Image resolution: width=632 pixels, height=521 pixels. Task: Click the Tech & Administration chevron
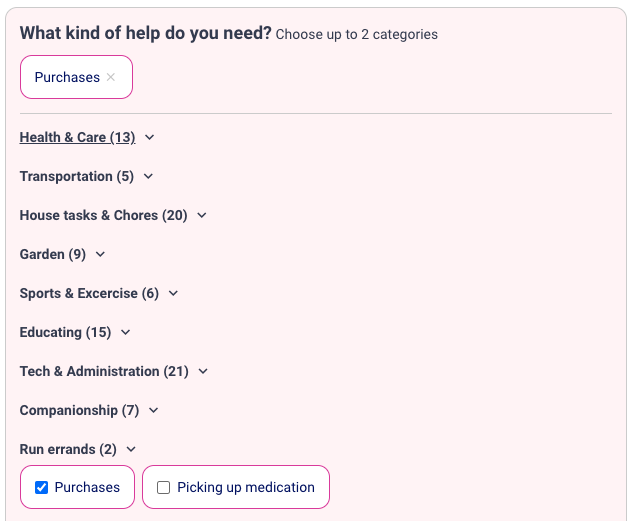[x=203, y=372]
